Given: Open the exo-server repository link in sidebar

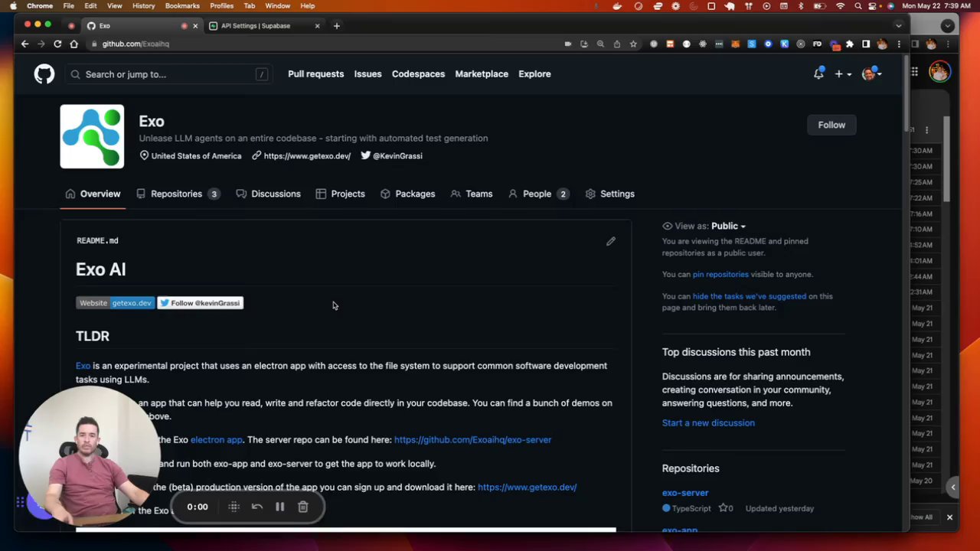Looking at the screenshot, I should 685,493.
